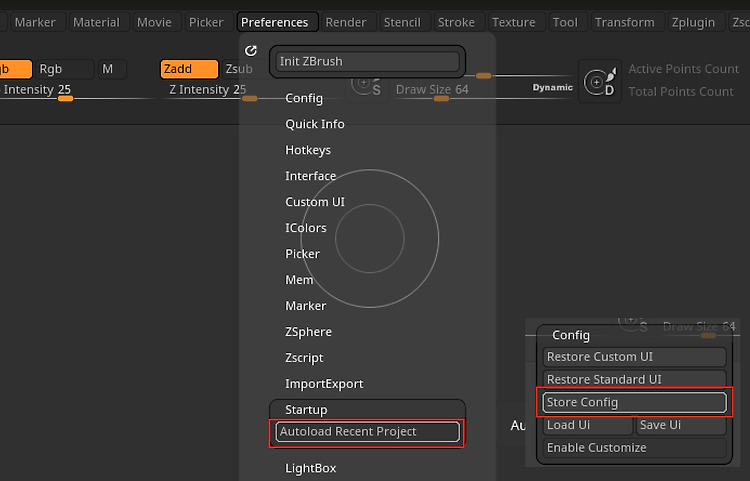Open the Marker menu
Viewport: 750px width, 481px height.
point(35,22)
